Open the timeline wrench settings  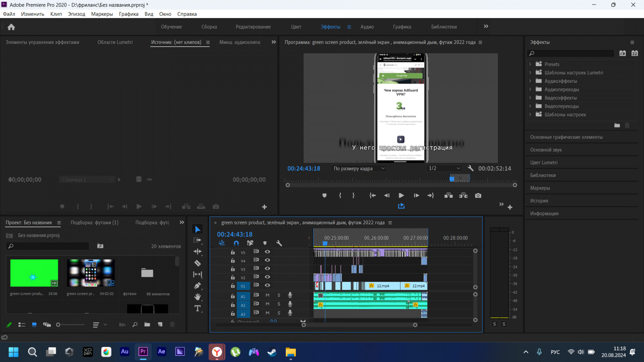279,243
